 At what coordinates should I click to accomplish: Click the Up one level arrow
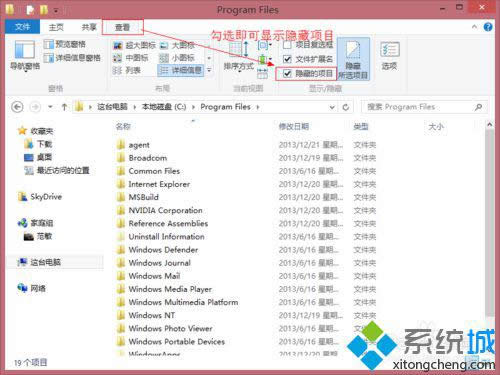(64, 107)
